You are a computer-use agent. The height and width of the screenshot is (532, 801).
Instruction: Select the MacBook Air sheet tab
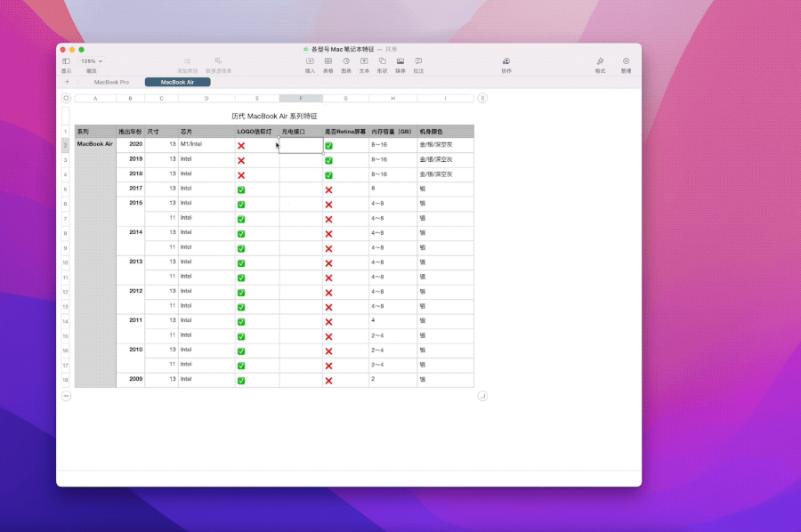click(177, 82)
